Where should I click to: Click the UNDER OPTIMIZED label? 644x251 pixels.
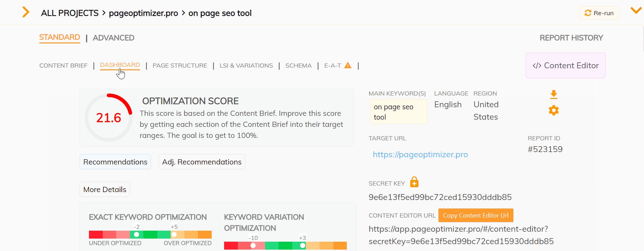coord(115,243)
